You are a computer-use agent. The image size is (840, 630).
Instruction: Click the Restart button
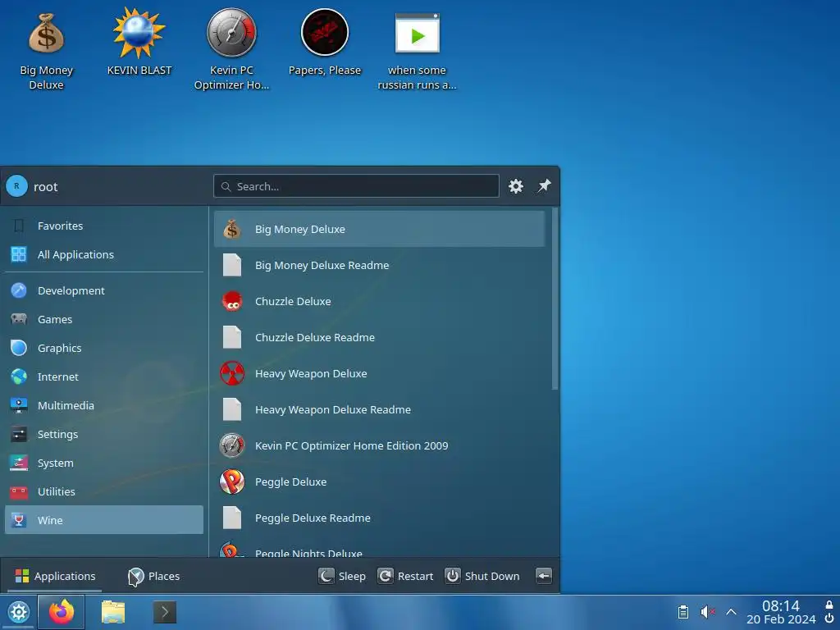[405, 576]
